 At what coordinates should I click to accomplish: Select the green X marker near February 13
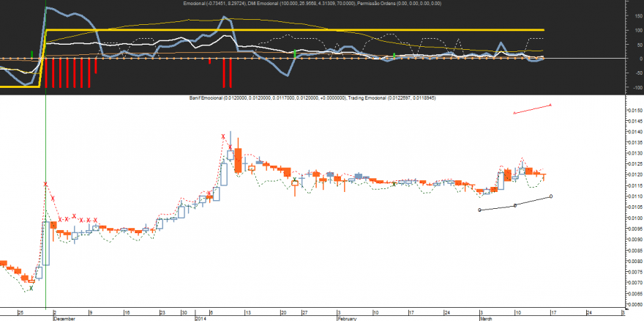(x=394, y=183)
